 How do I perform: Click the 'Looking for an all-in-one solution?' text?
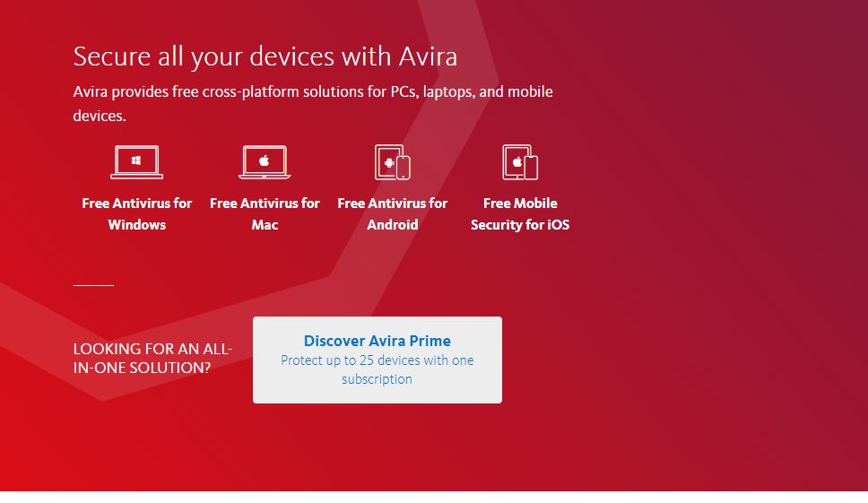click(x=152, y=358)
